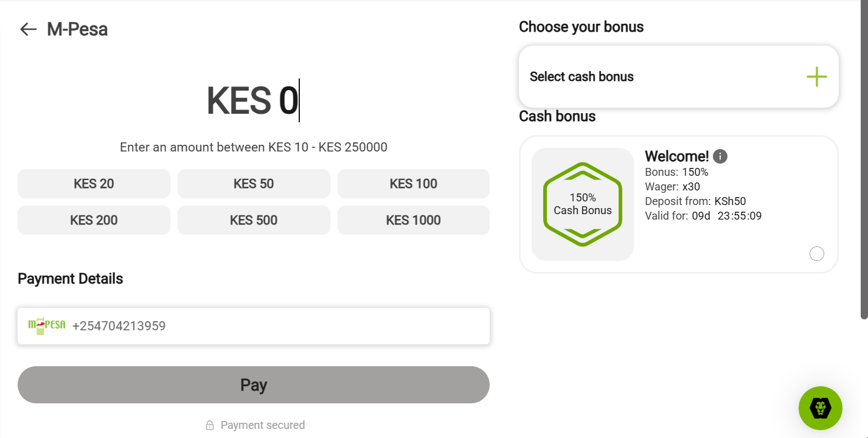Click the info icon beside Welcome!

[x=720, y=156]
